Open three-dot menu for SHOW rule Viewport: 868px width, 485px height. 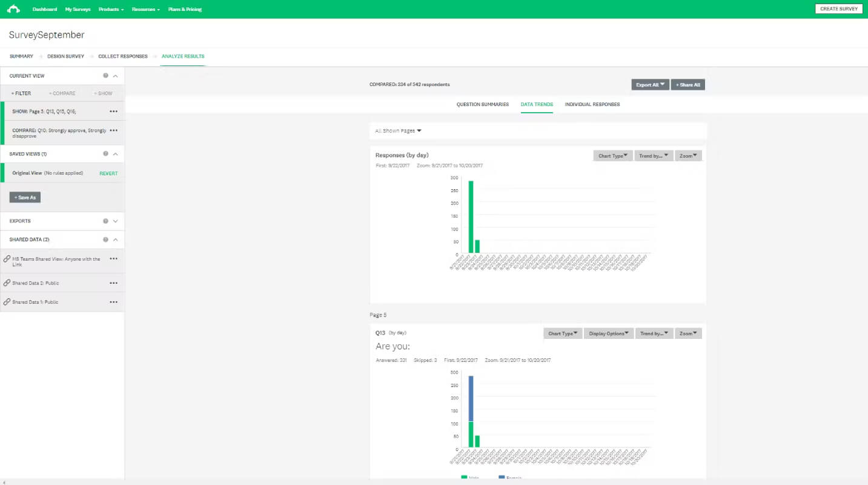click(x=113, y=112)
